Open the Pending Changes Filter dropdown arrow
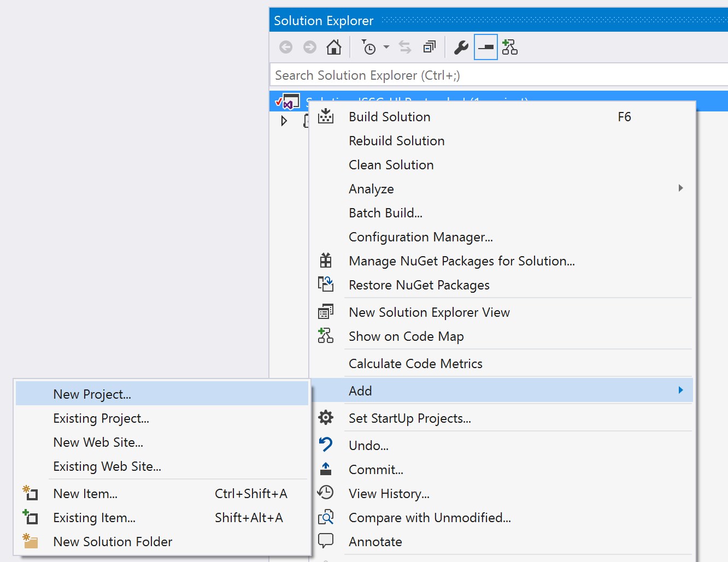The image size is (728, 562). click(386, 48)
